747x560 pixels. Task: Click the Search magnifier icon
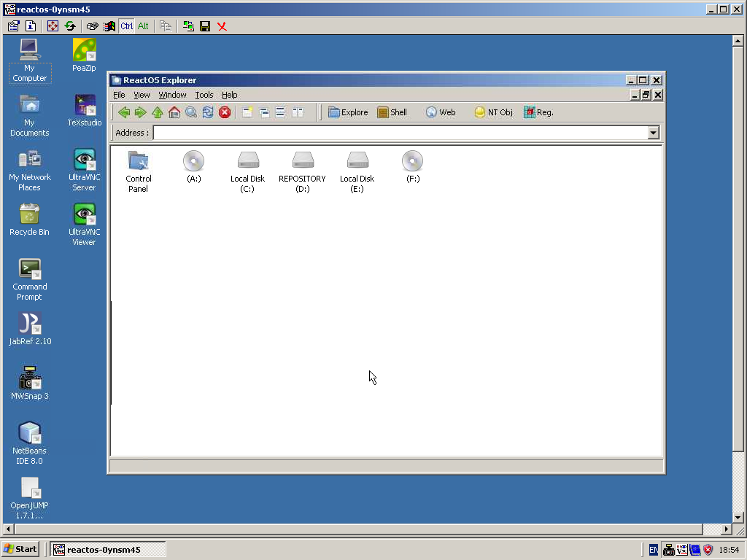(x=191, y=112)
